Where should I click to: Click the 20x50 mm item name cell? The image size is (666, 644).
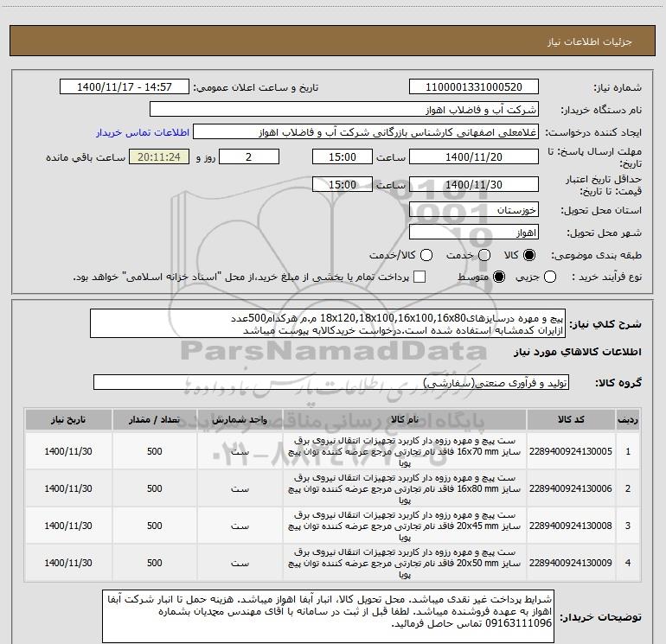(x=405, y=563)
